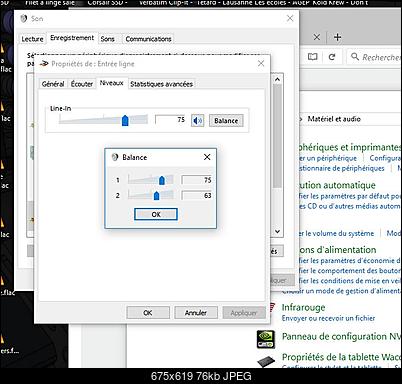The width and height of the screenshot is (402, 384).
Task: Click the channel 1 value field 75
Action: coord(197,180)
